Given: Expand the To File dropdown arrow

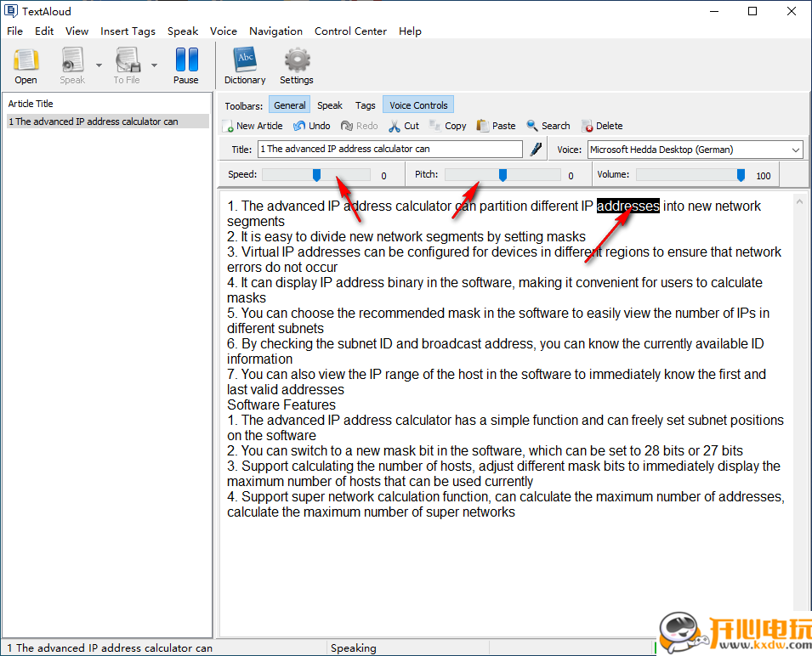Looking at the screenshot, I should pyautogui.click(x=154, y=65).
